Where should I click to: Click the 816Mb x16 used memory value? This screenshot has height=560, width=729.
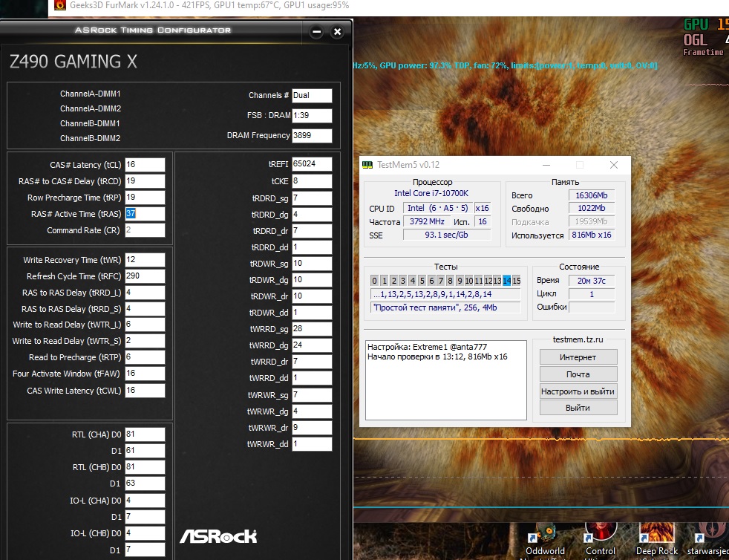[592, 235]
